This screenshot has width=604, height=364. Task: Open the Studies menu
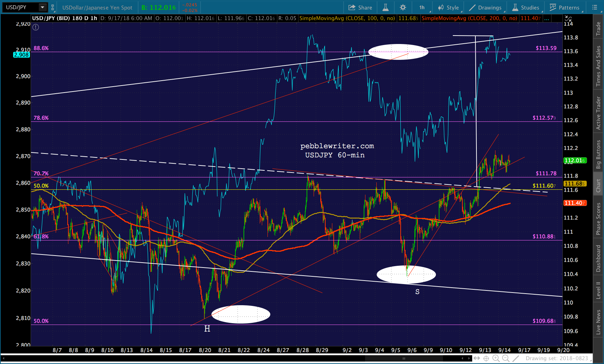click(525, 7)
